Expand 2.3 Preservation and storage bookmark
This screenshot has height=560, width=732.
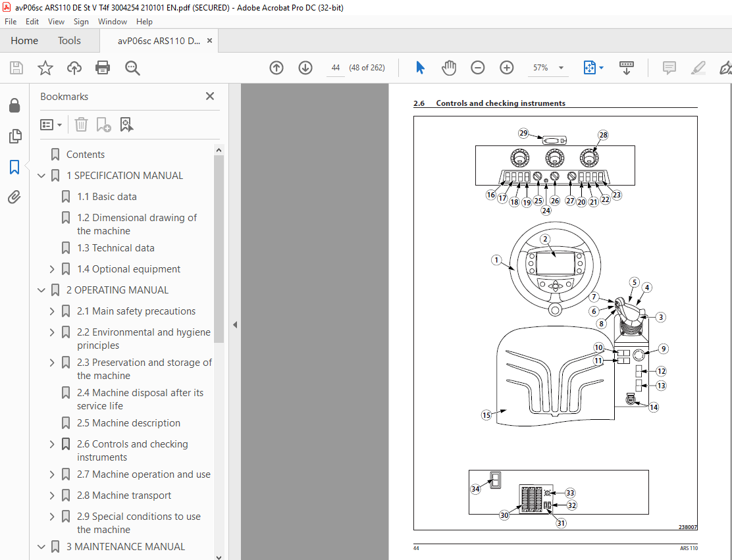pyautogui.click(x=52, y=363)
